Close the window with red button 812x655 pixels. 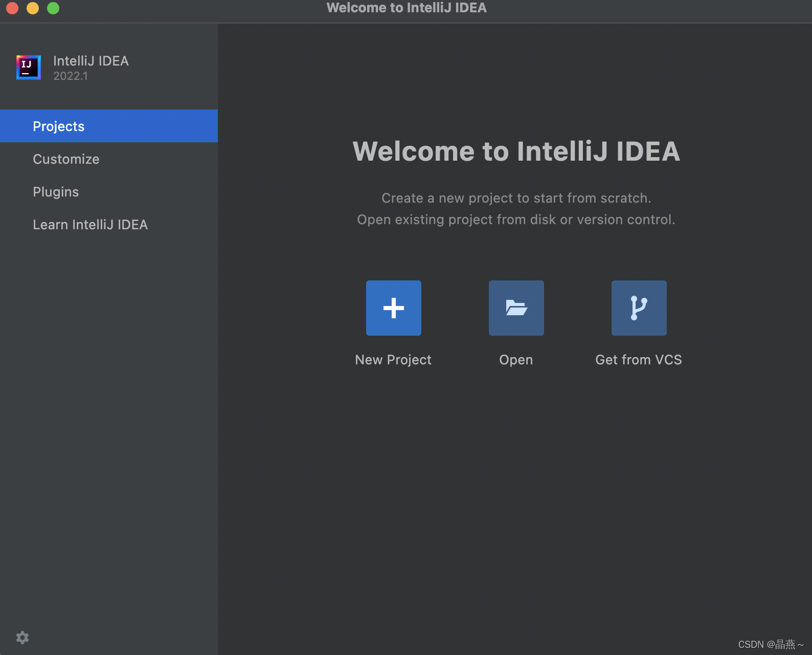[12, 8]
